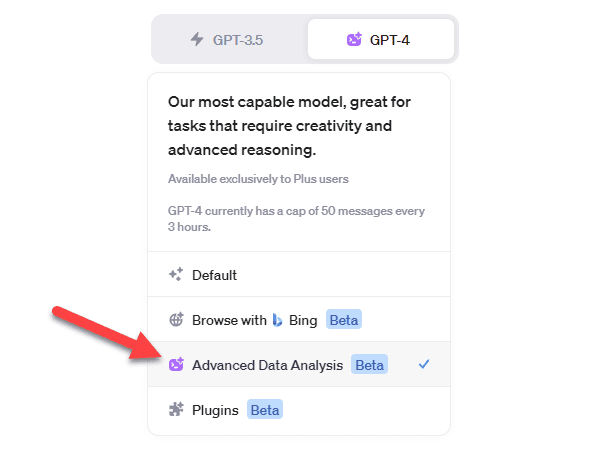The width and height of the screenshot is (611, 470).
Task: Click the puzzle piece Plugins icon
Action: (176, 409)
